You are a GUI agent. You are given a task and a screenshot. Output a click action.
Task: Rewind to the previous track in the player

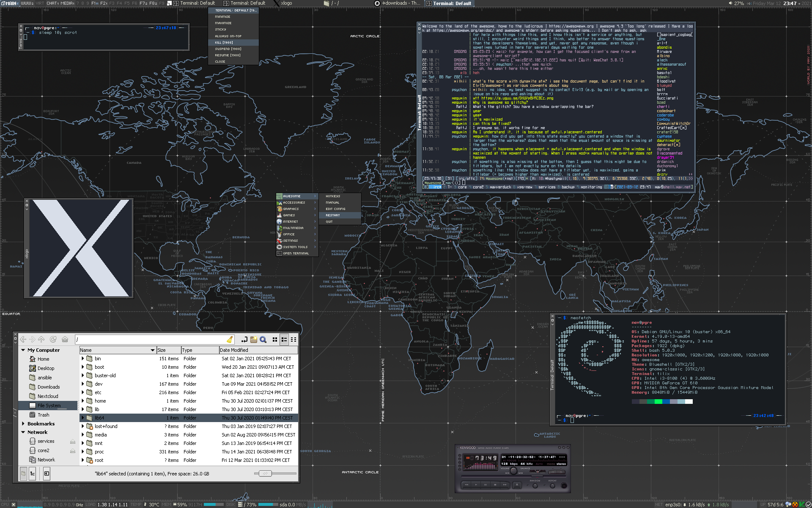tap(467, 485)
